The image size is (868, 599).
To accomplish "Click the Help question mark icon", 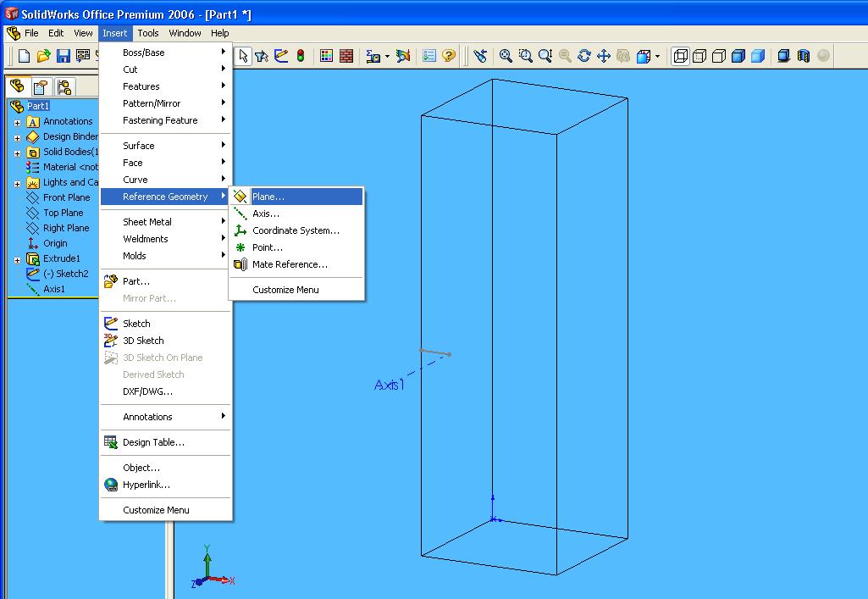I will pyautogui.click(x=449, y=56).
